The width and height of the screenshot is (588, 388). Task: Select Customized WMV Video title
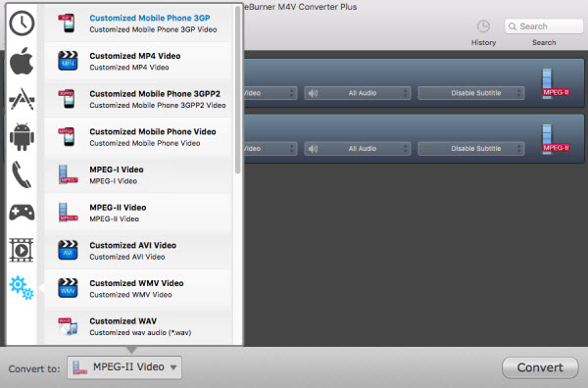tap(136, 283)
